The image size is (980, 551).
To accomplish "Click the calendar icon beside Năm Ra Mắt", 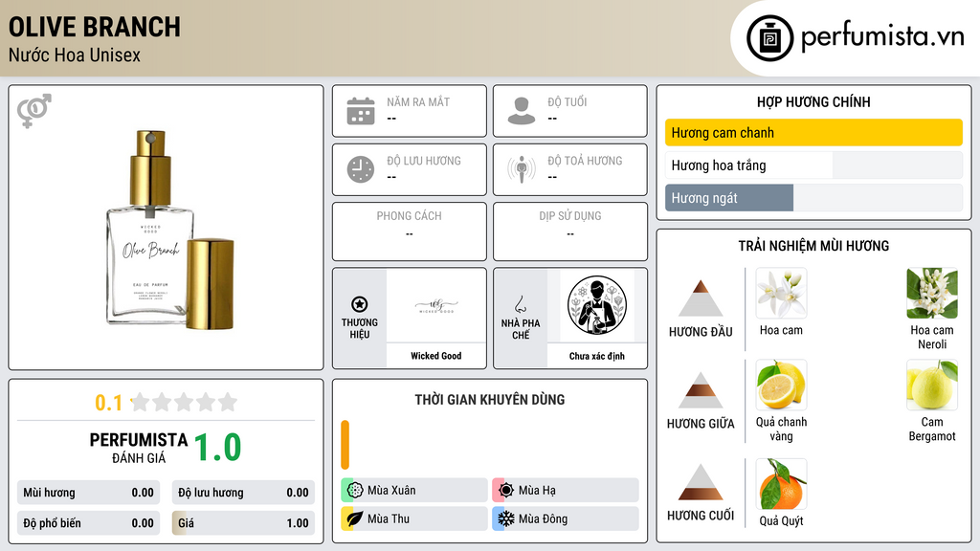I will (361, 111).
